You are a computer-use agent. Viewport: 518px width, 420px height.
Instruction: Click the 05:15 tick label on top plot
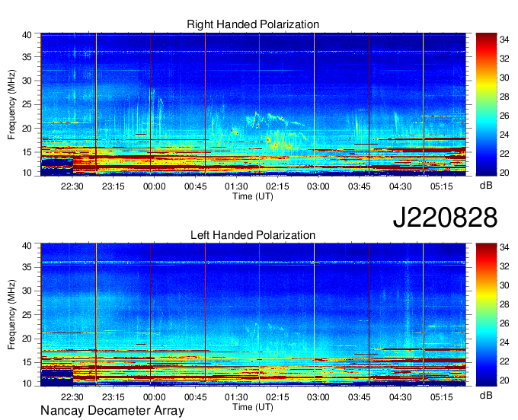[x=441, y=186]
